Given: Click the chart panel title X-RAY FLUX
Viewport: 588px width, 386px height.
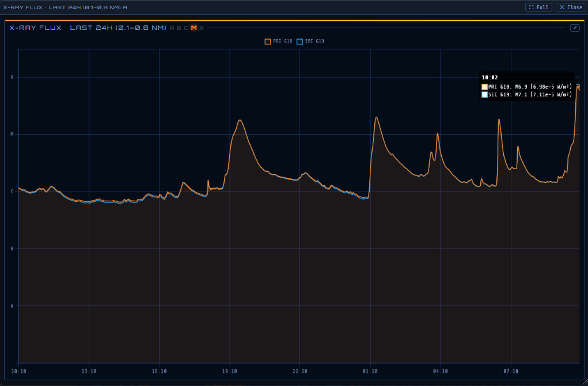Looking at the screenshot, I should tap(88, 28).
